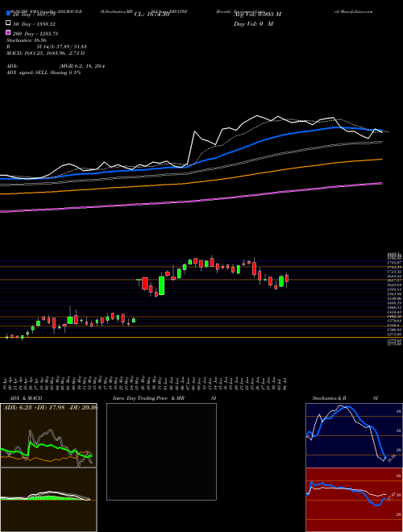Click the last red candlestick on chart
403x532 pixels.
pyautogui.click(x=287, y=279)
